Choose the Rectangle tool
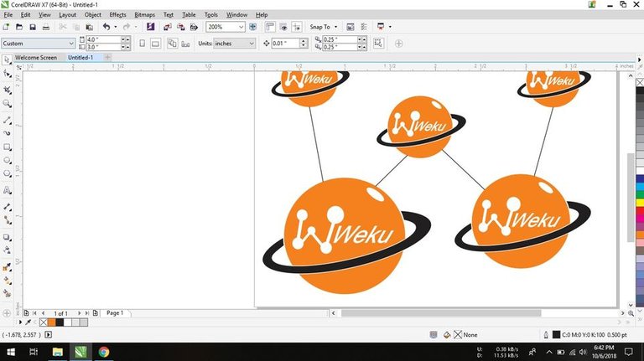The image size is (644, 361). click(x=8, y=147)
